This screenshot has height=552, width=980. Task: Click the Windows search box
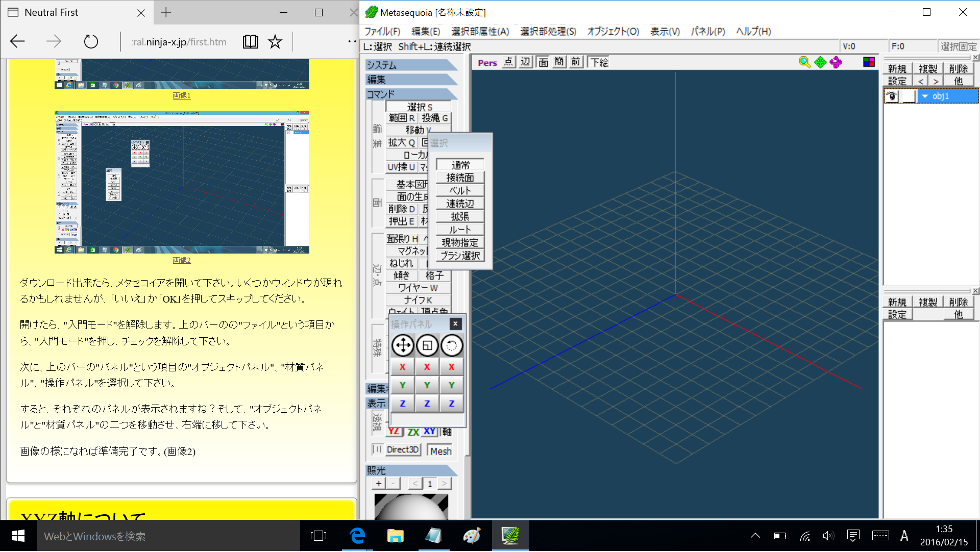coord(168,536)
